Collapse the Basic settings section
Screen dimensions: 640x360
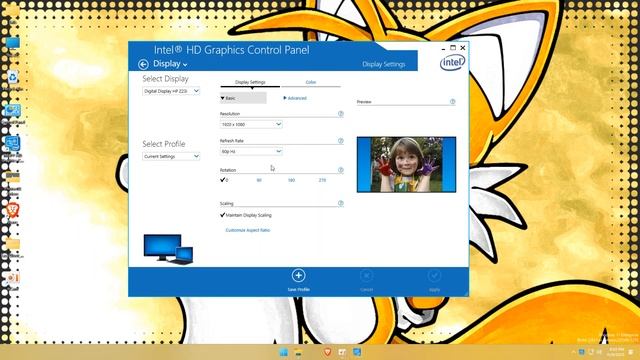(243, 98)
